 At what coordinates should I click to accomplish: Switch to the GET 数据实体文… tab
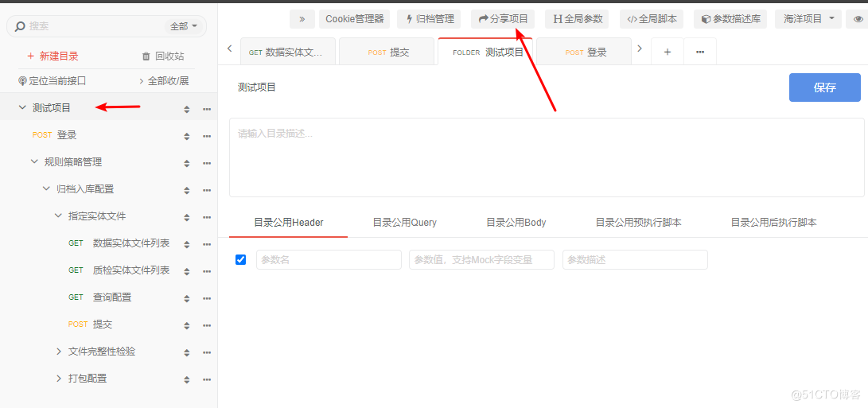pos(288,52)
